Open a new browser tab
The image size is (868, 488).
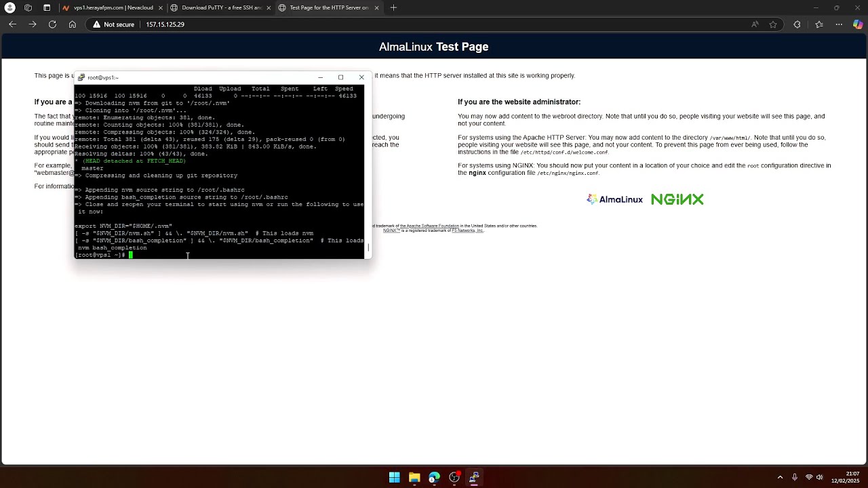[393, 7]
